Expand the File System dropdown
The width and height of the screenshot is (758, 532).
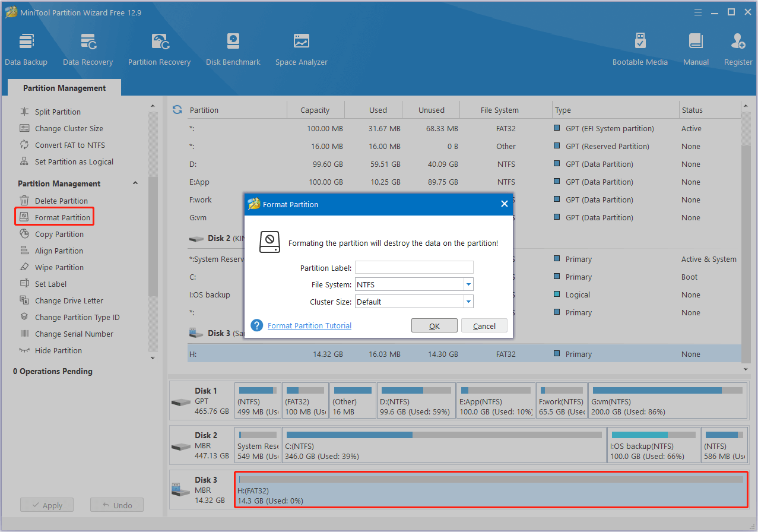468,285
